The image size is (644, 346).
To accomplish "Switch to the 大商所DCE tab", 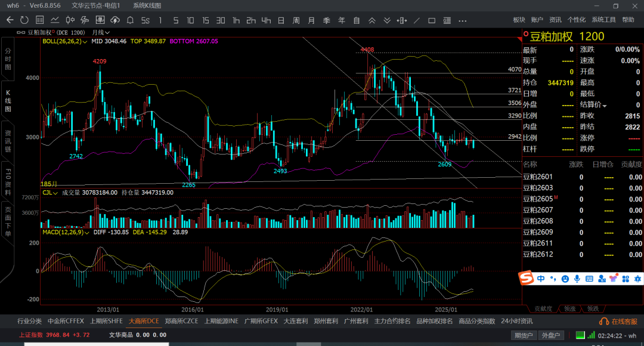I will coord(144,321).
